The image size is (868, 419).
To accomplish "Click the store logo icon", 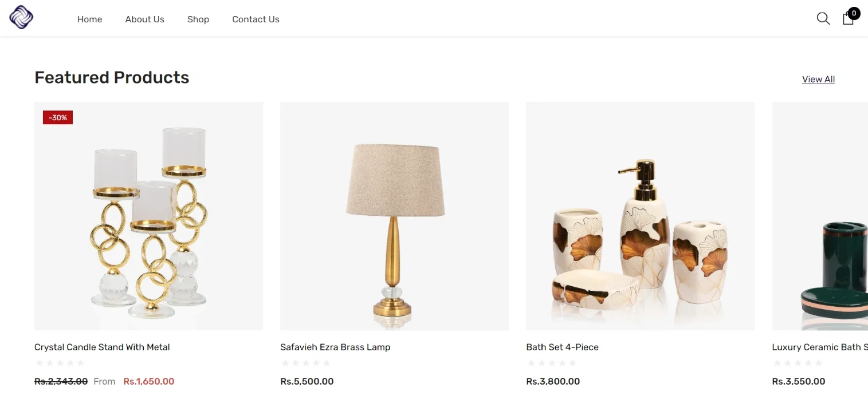I will click(x=21, y=17).
